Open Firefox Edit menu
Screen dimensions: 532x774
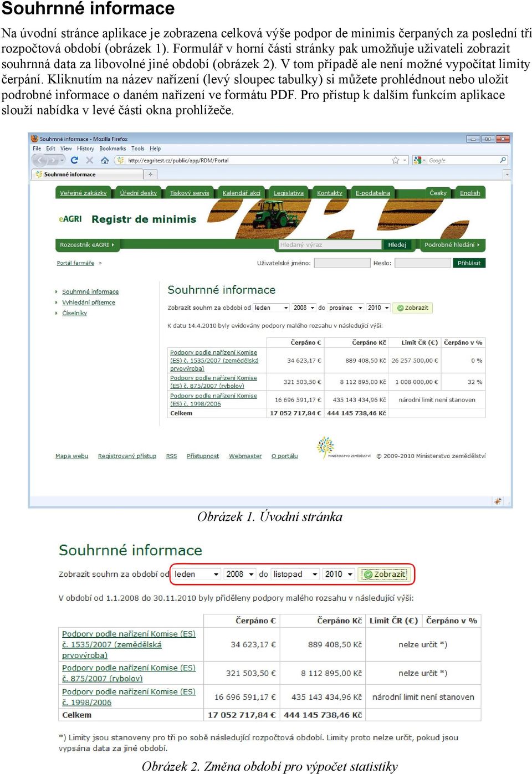[50, 148]
